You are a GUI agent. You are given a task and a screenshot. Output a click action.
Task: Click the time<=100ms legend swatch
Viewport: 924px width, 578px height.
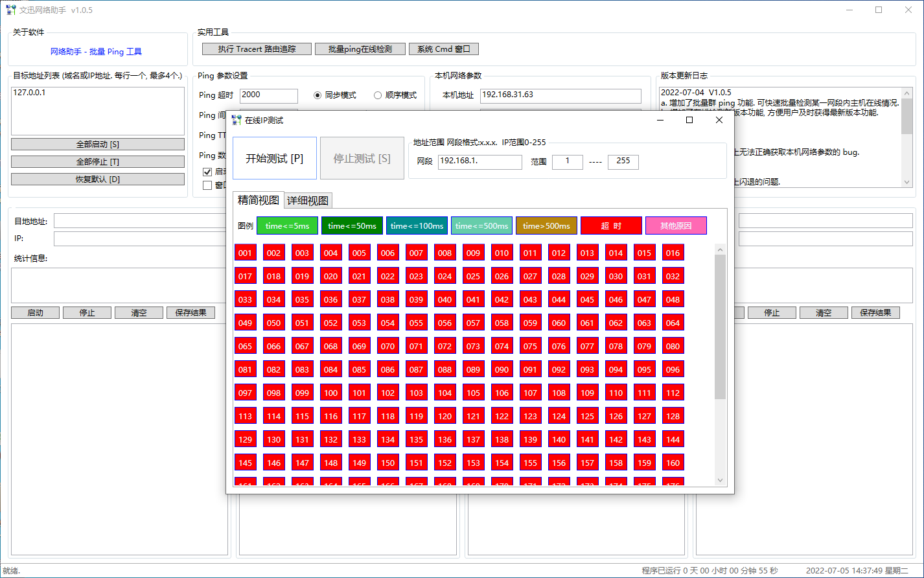[x=417, y=225]
